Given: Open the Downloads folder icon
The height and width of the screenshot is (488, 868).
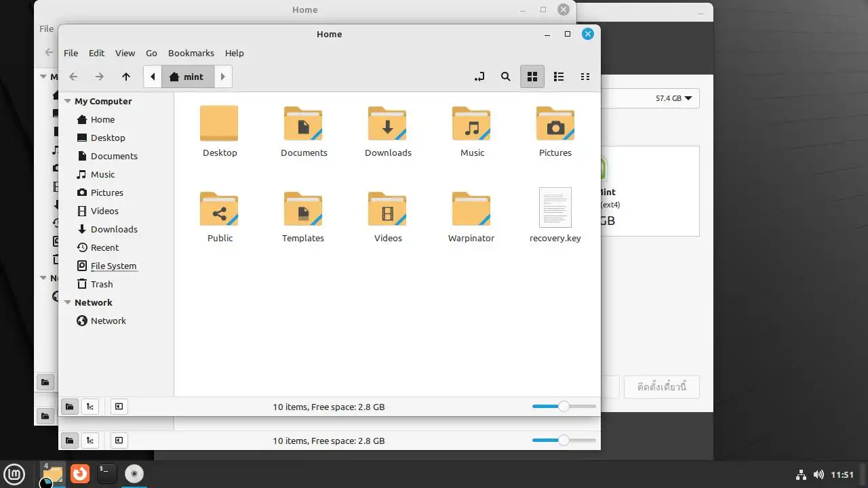Looking at the screenshot, I should pyautogui.click(x=387, y=123).
